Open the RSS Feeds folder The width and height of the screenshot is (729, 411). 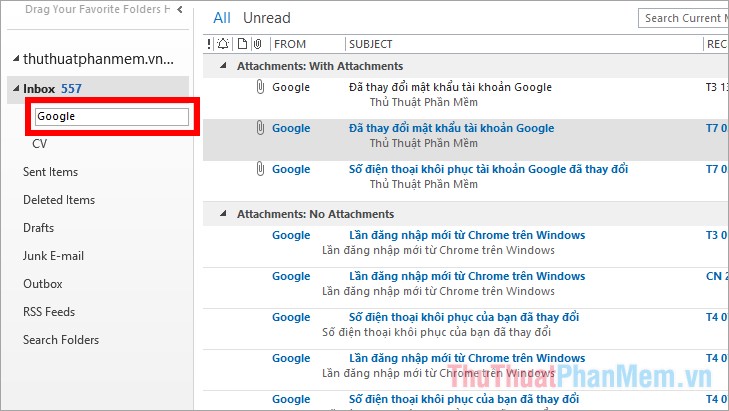[49, 312]
